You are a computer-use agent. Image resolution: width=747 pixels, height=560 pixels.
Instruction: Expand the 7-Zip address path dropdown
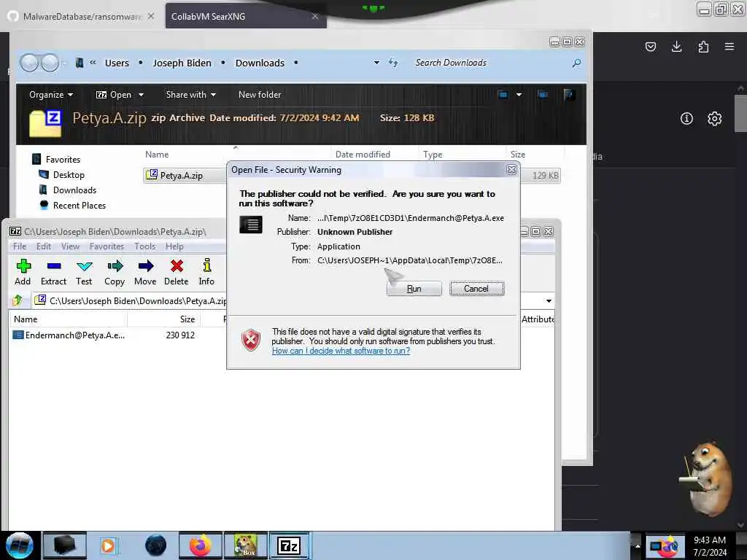(549, 301)
